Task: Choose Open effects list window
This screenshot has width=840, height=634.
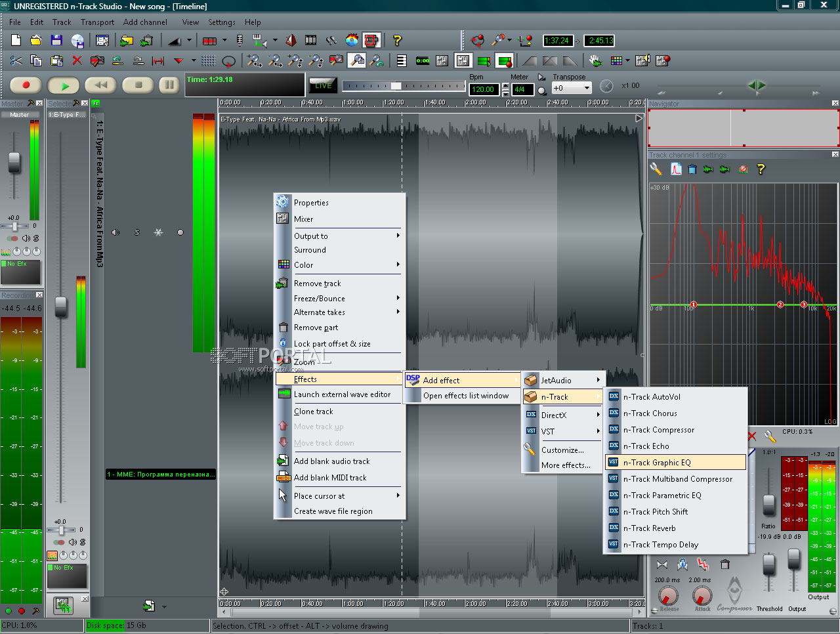Action: click(465, 396)
